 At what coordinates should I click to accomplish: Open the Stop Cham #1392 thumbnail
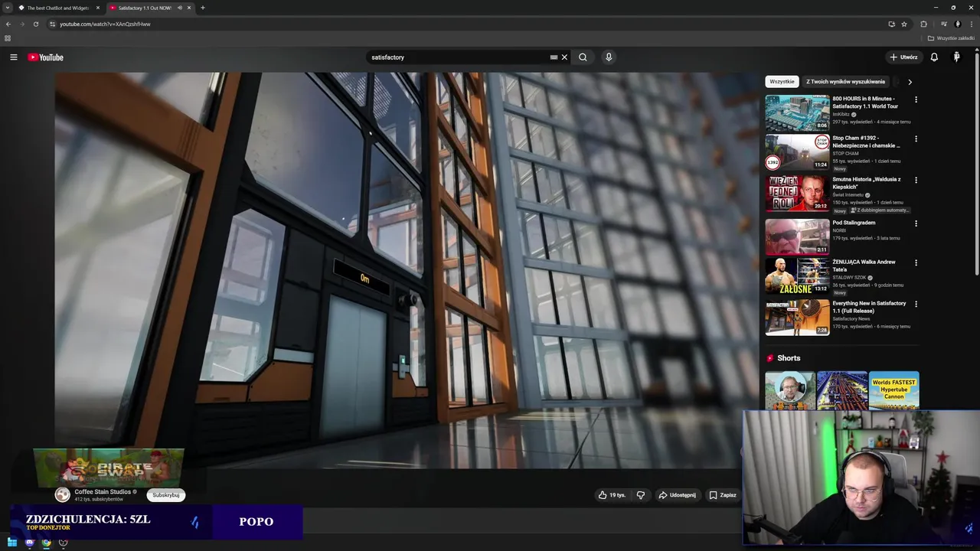(x=797, y=152)
